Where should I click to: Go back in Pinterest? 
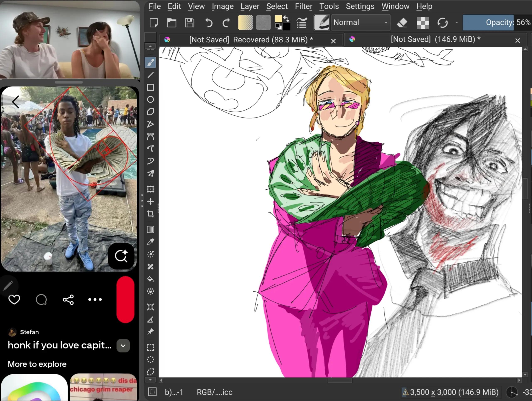pos(16,102)
